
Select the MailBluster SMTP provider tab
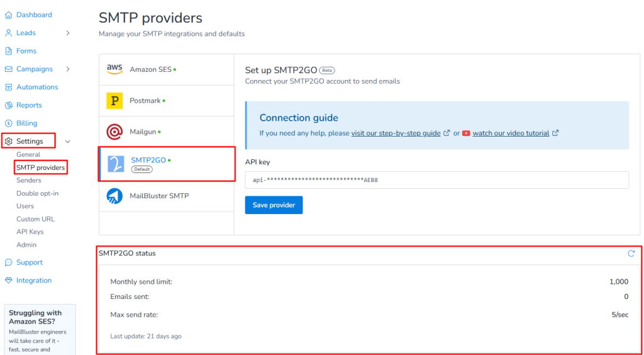(x=166, y=196)
